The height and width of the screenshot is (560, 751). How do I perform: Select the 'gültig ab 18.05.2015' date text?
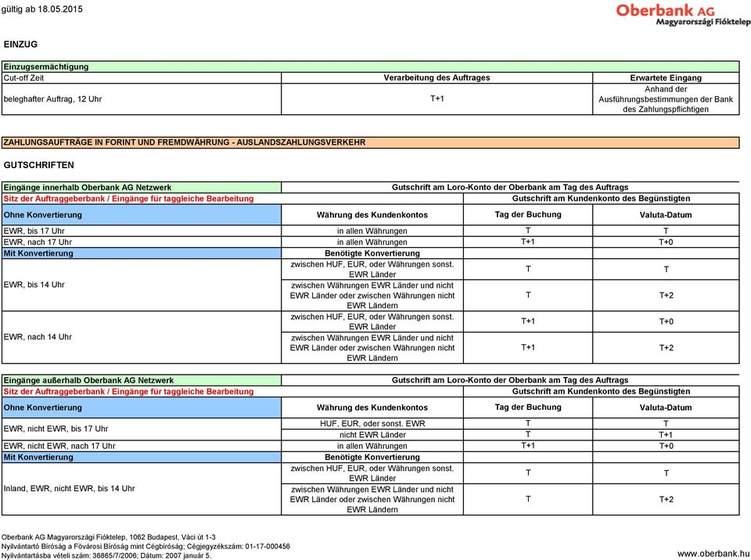tap(41, 9)
